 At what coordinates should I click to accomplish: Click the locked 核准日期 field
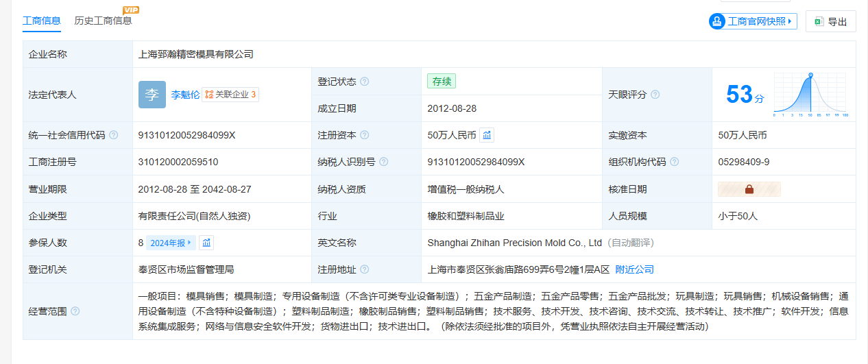[749, 189]
